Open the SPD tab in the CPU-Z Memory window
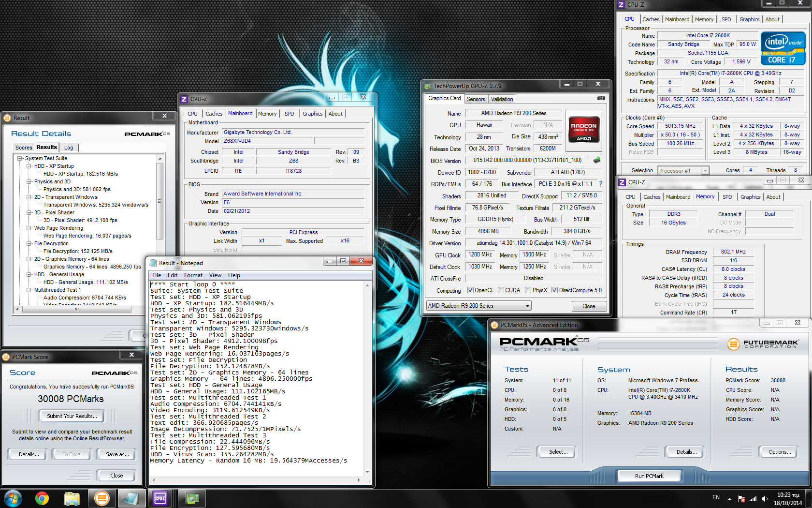The width and height of the screenshot is (812, 508). 727,197
